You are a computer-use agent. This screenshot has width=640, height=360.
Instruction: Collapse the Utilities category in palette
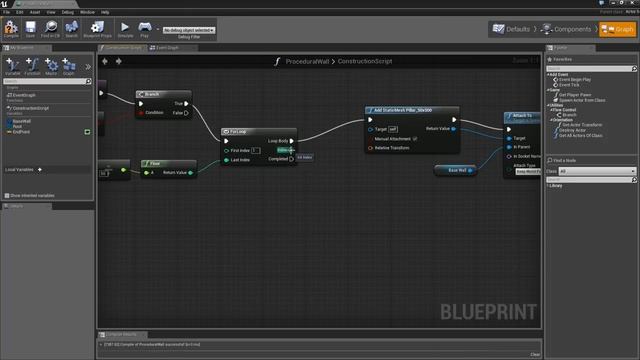[x=548, y=105]
